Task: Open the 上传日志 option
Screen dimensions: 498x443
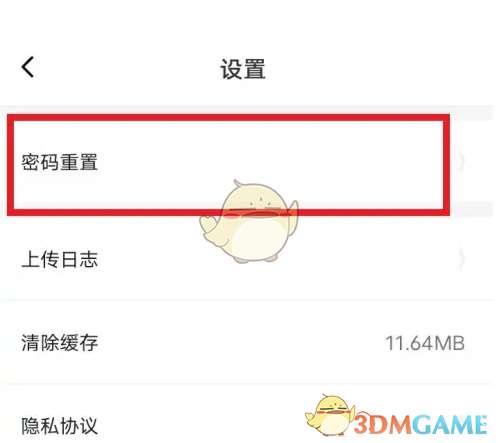Action: pos(59,259)
